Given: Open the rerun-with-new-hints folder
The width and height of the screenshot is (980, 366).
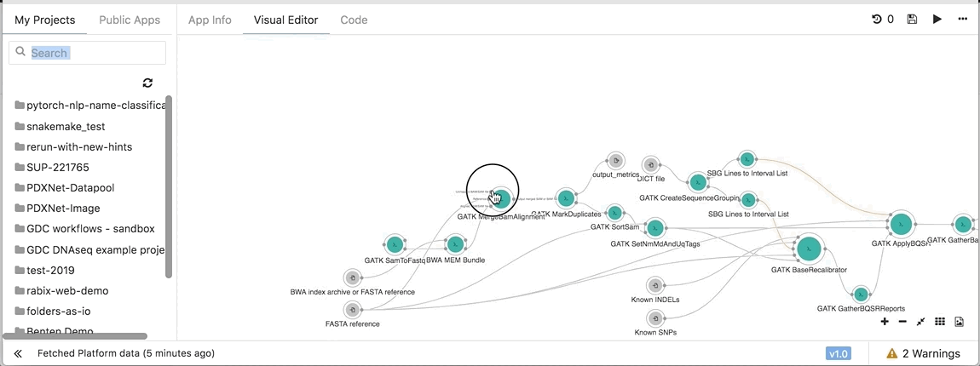Looking at the screenshot, I should [x=73, y=146].
